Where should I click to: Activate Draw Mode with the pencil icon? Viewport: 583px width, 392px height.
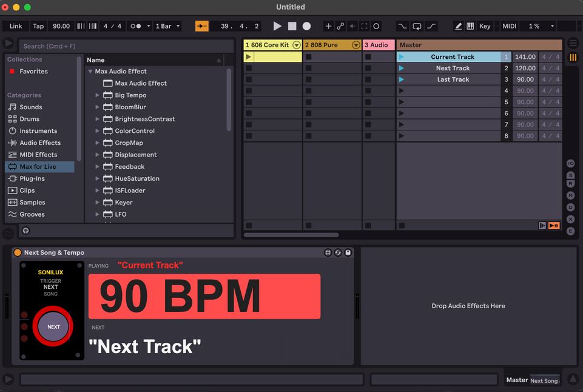pos(459,26)
